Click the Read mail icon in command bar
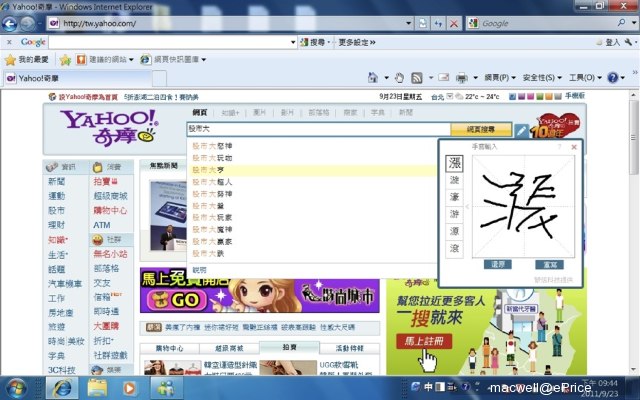This screenshot has height=400, width=640. click(x=443, y=77)
